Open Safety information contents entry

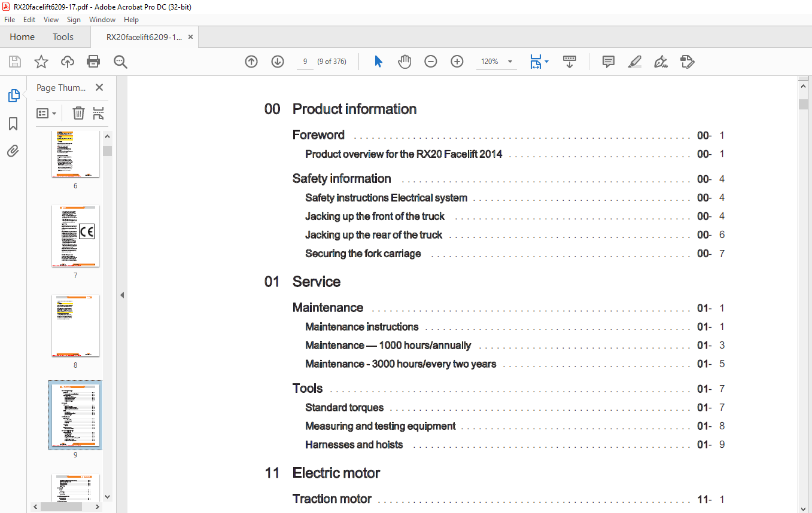pos(342,179)
